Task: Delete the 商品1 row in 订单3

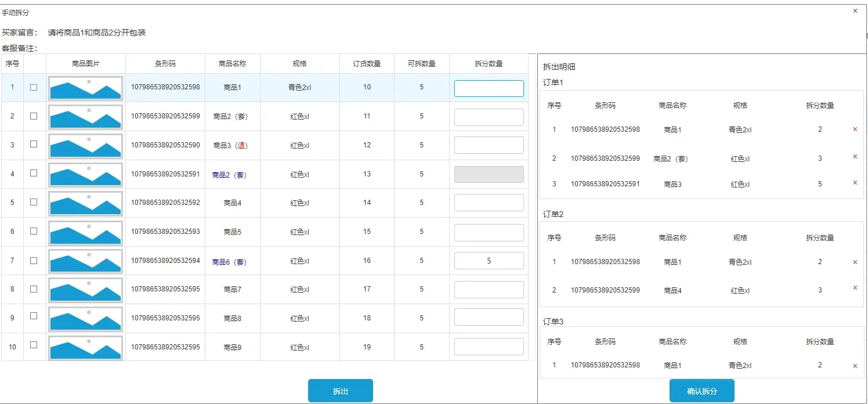Action: pyautogui.click(x=855, y=365)
